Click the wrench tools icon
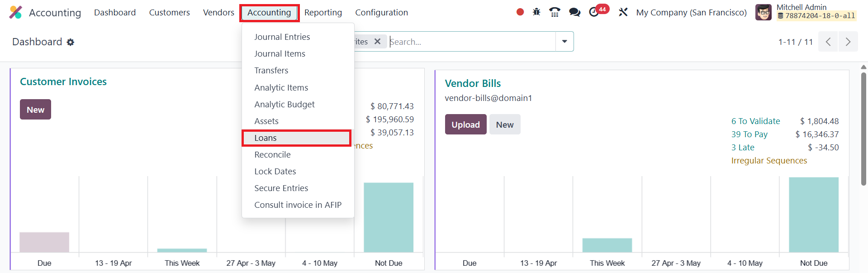 coord(623,12)
